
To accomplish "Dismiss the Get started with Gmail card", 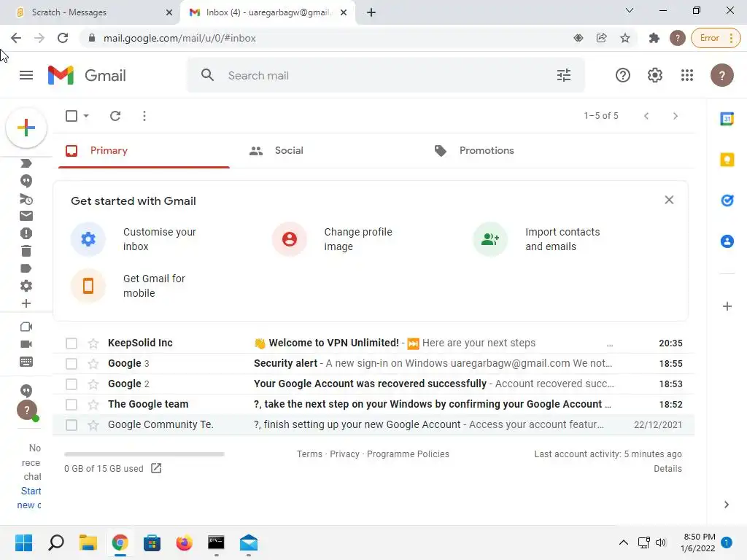I will click(670, 200).
